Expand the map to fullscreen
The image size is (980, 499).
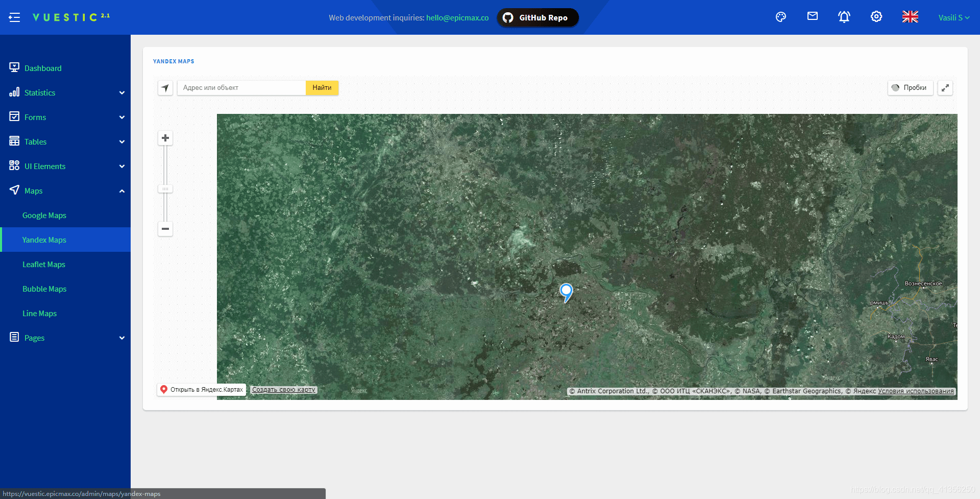945,88
